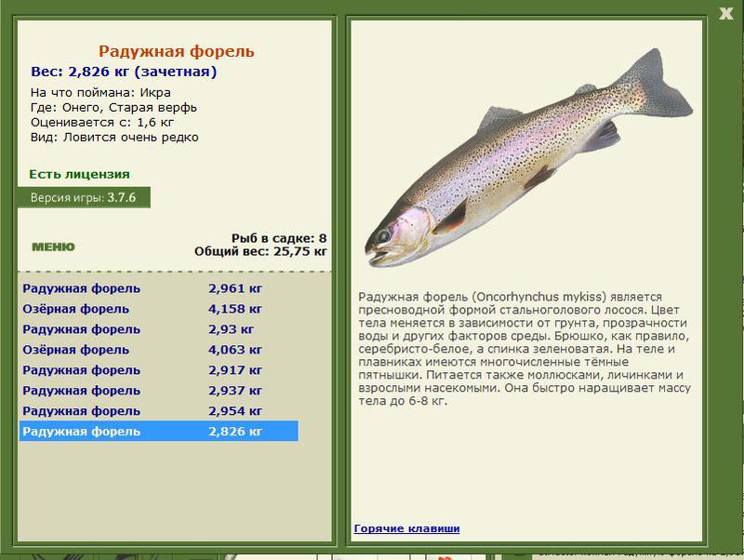Select Радужная форель 2,917 кг row
The image size is (744, 560).
[x=158, y=369]
